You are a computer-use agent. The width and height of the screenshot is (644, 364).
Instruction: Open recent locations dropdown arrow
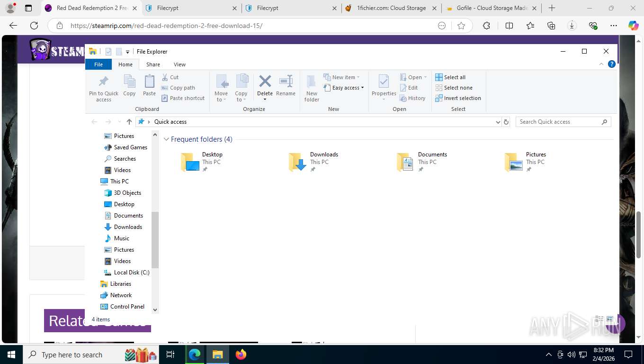tap(119, 122)
